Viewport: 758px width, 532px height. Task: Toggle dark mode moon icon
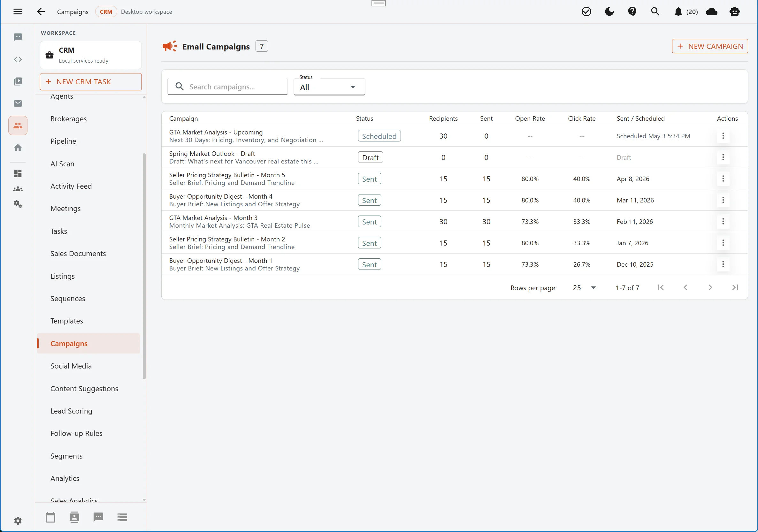[609, 11]
